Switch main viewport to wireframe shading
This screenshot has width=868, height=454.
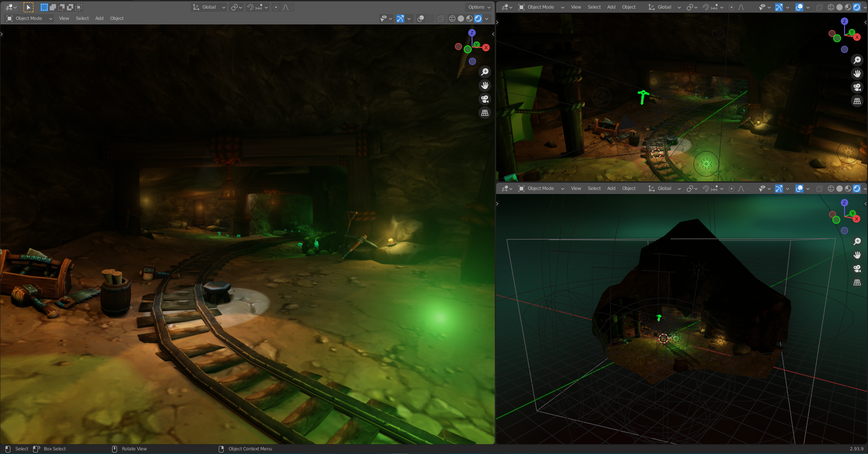click(x=452, y=19)
